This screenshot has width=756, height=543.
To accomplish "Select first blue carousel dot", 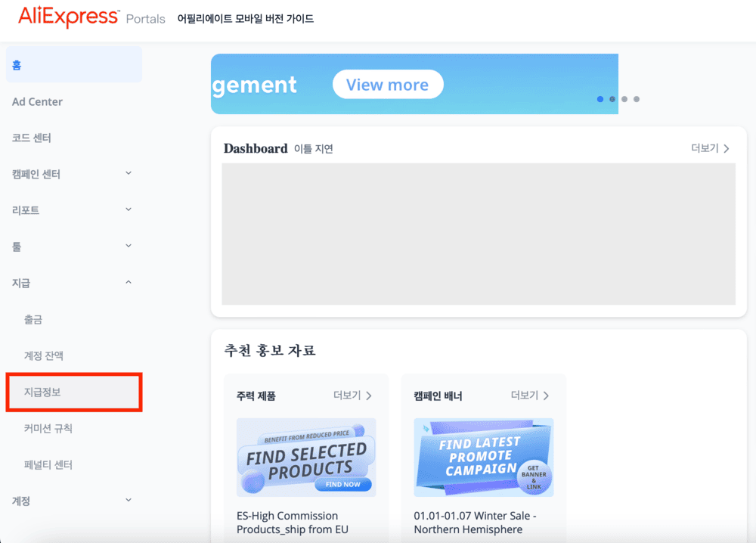I will click(x=600, y=99).
